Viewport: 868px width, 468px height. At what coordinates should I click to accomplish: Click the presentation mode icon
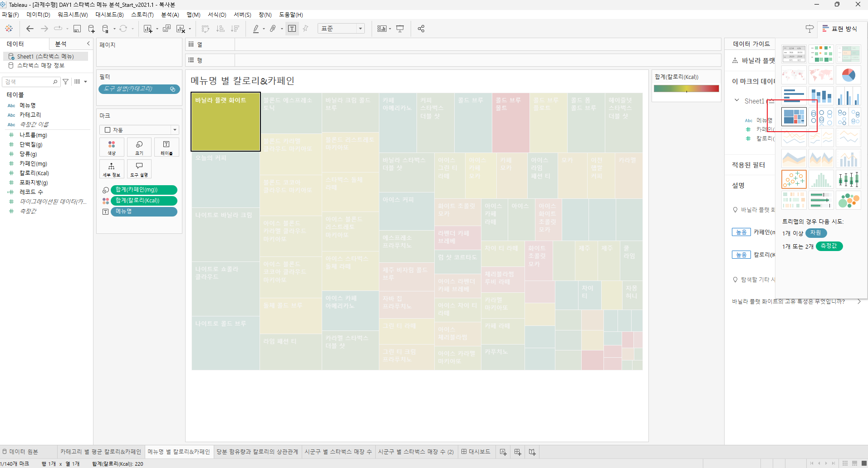click(400, 29)
